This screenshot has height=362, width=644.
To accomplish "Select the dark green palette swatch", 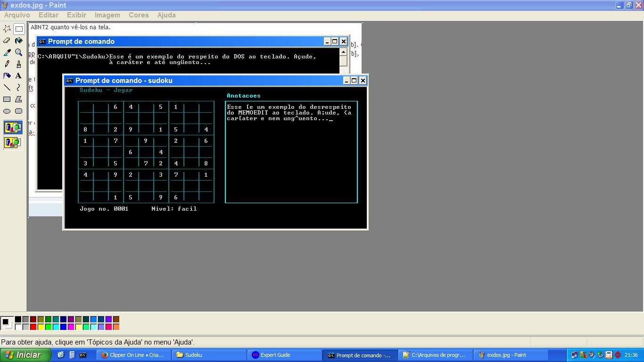I will click(x=48, y=320).
